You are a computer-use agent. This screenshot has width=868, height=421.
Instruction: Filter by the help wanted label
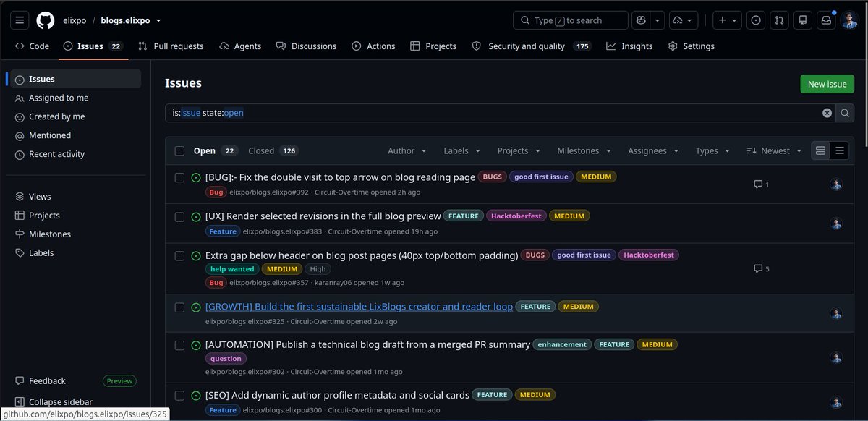tap(232, 269)
